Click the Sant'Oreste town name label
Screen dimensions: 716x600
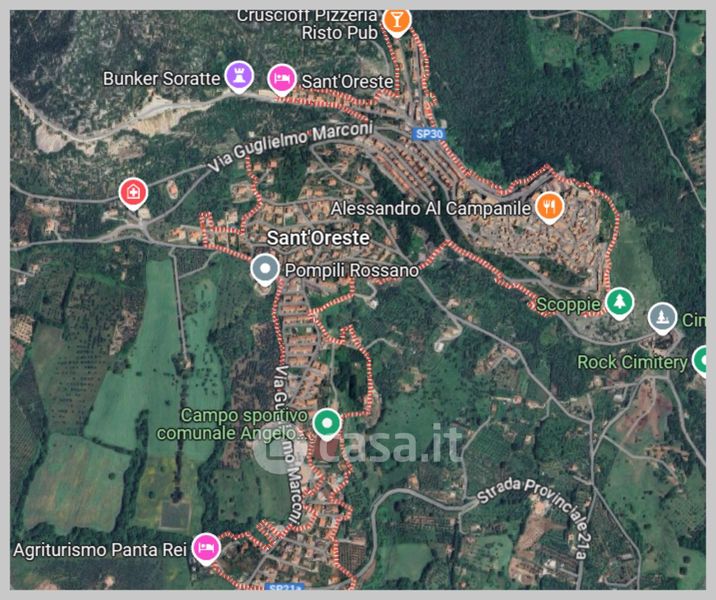point(318,238)
